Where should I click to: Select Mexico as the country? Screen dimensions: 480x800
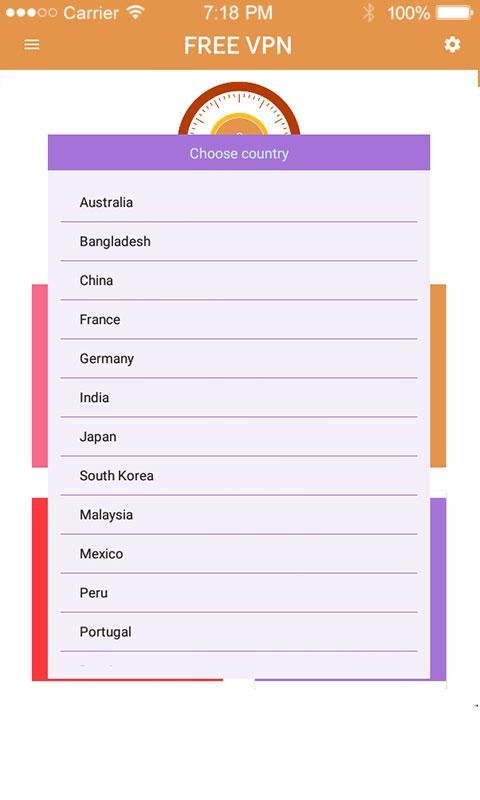coord(239,554)
